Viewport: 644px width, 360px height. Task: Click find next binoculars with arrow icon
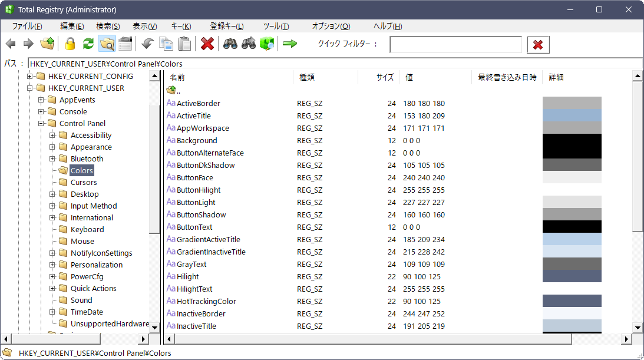(249, 44)
